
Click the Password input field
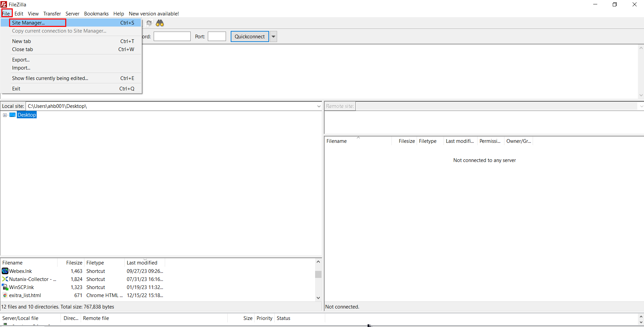pos(172,36)
